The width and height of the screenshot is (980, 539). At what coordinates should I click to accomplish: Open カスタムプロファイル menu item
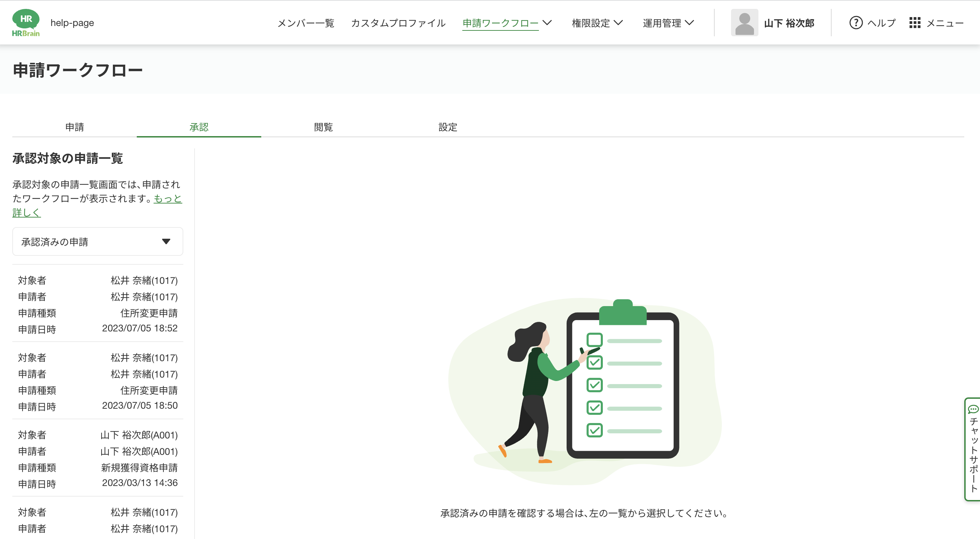coord(398,23)
